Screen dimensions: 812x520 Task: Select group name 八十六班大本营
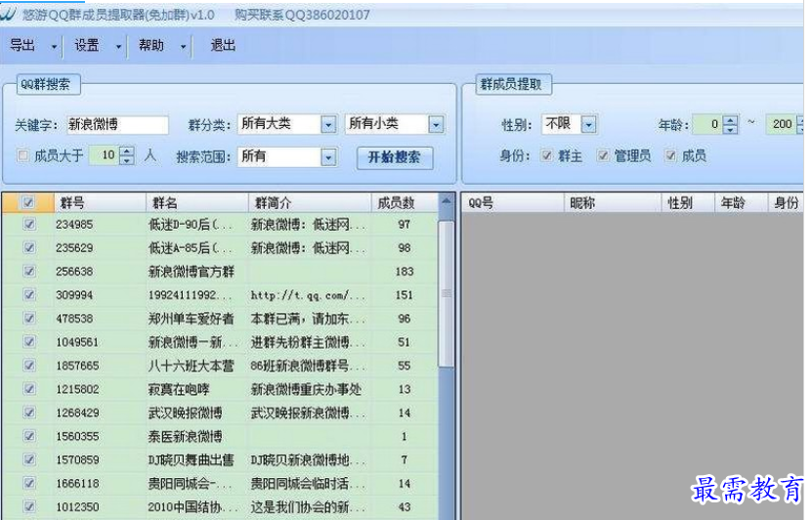[x=192, y=366]
